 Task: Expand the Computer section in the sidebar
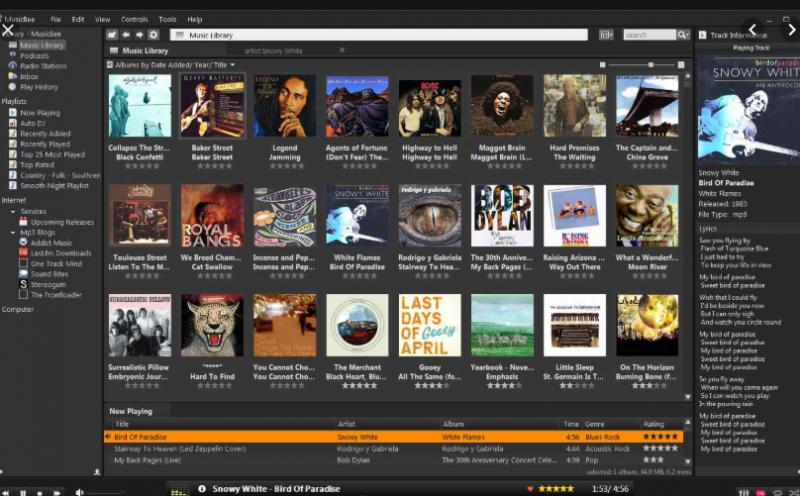[18, 309]
